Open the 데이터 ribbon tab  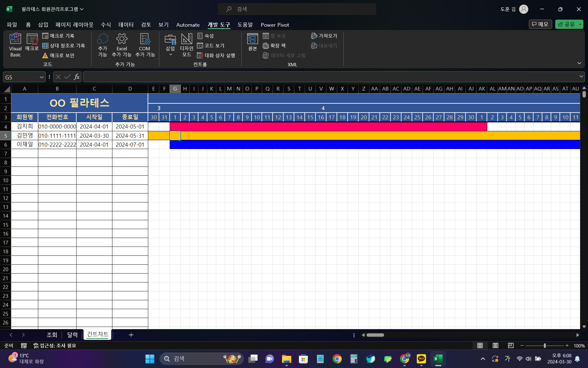[126, 25]
